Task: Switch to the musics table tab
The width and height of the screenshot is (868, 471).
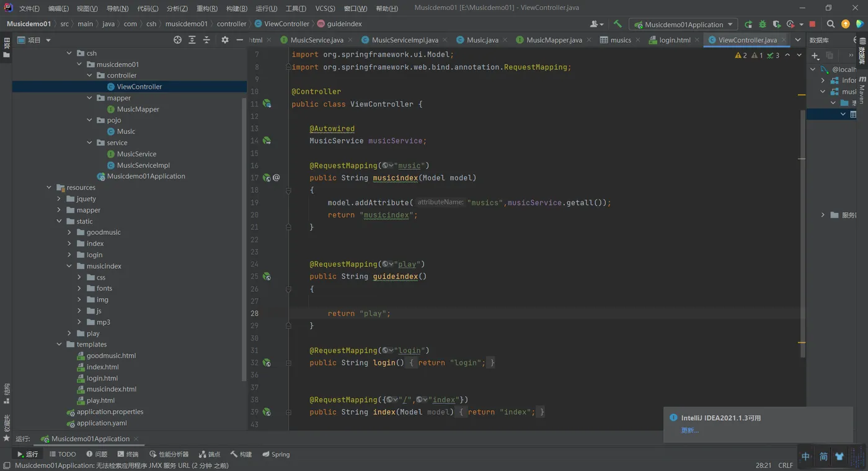Action: [x=621, y=40]
